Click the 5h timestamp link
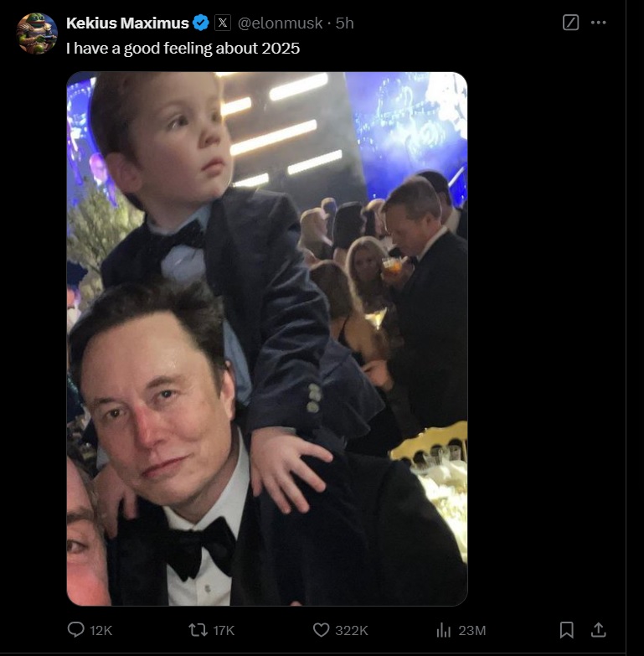Viewport: 644px width, 656px height. (344, 23)
